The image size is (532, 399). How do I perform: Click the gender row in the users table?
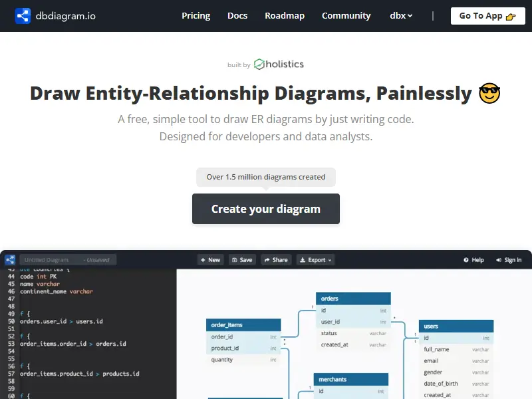[x=456, y=372]
